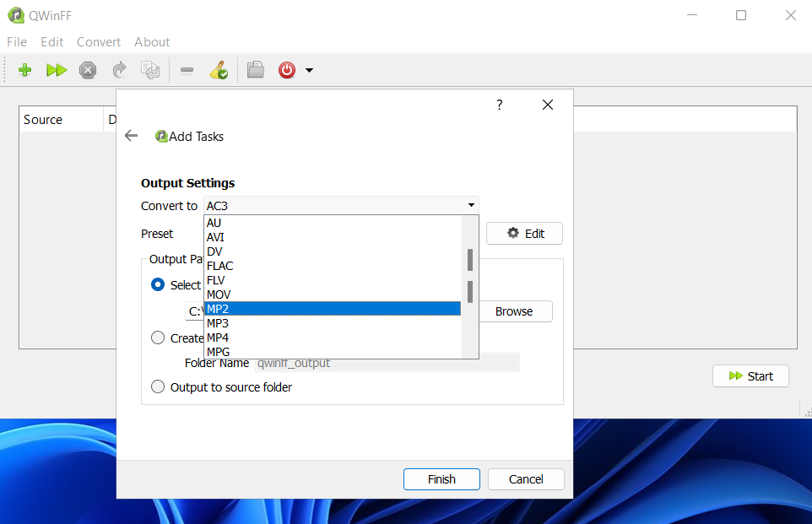Click the Open output folder icon

pyautogui.click(x=255, y=69)
